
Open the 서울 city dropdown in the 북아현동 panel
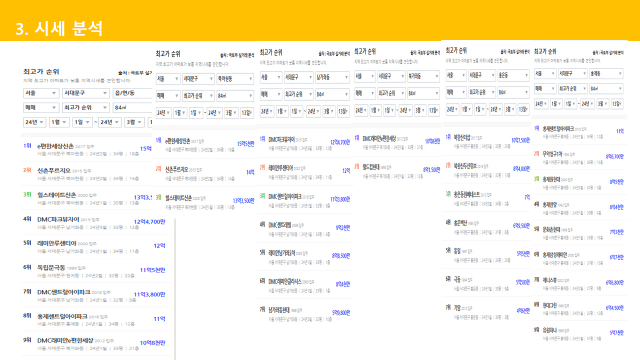pos(168,79)
